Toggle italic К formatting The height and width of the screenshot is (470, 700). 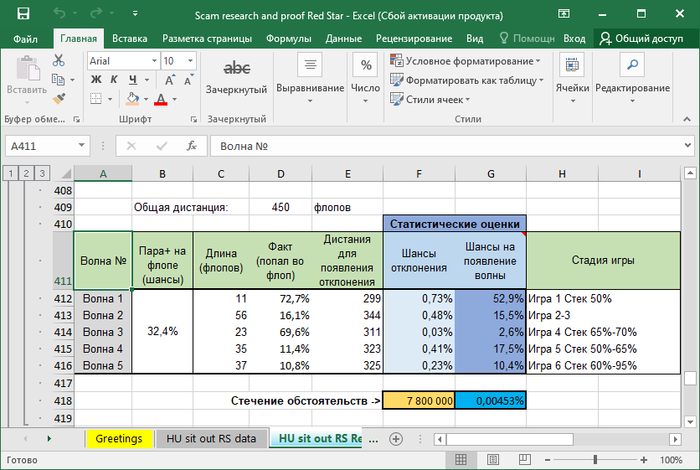click(114, 80)
